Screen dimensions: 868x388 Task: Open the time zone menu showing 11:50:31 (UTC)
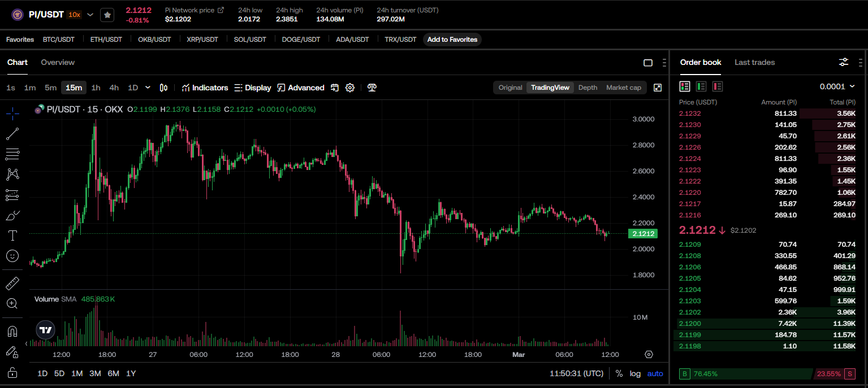(x=576, y=373)
